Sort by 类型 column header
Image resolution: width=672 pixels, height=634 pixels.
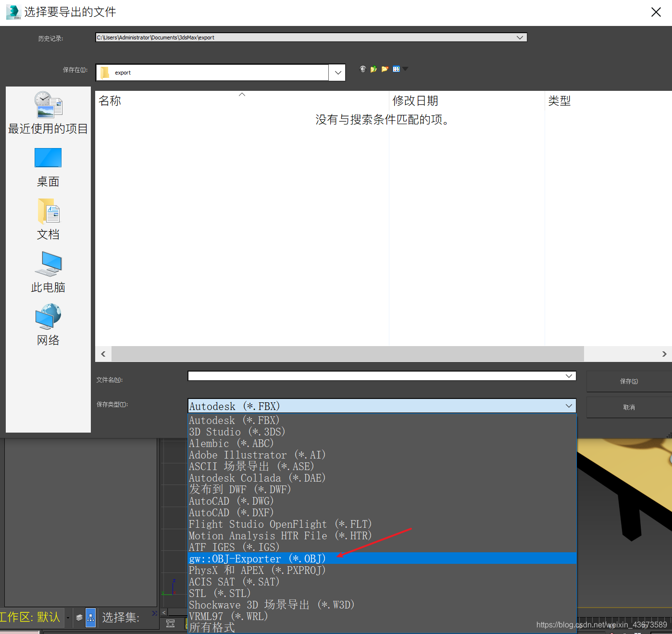608,100
